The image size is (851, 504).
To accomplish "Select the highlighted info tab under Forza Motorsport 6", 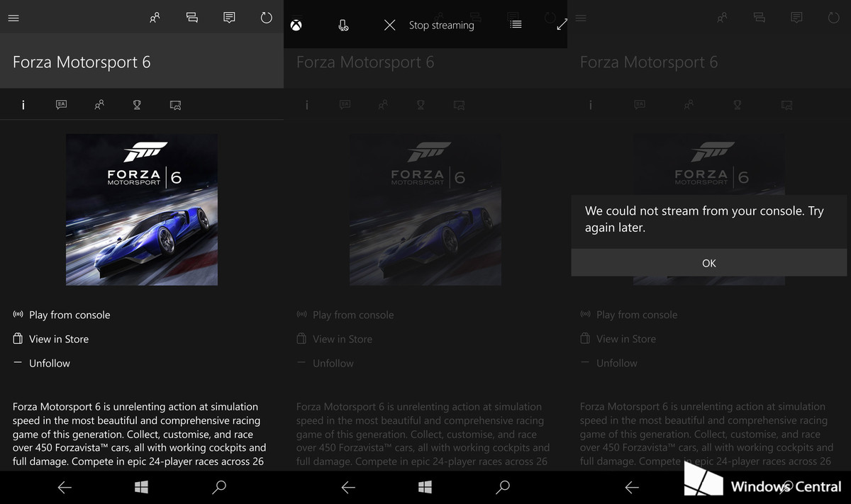I will 23,105.
